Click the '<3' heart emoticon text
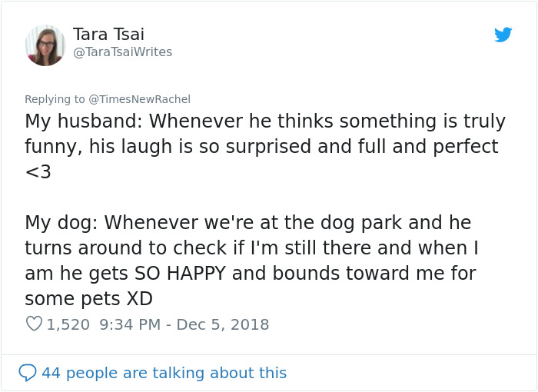Image resolution: width=538 pixels, height=392 pixels. [x=38, y=172]
